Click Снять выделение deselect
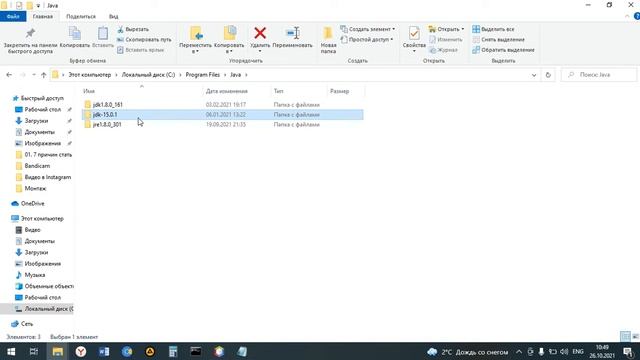 click(x=498, y=40)
